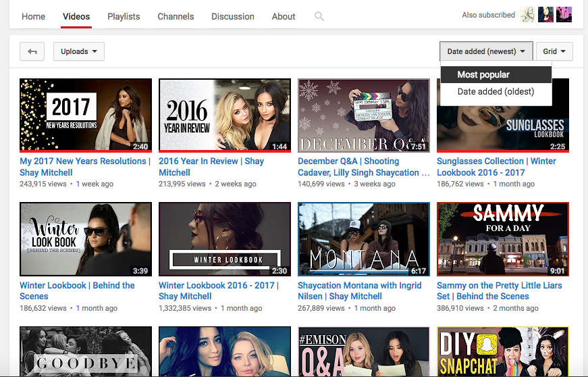The width and height of the screenshot is (588, 377).
Task: Select the Videos tab
Action: (x=76, y=16)
